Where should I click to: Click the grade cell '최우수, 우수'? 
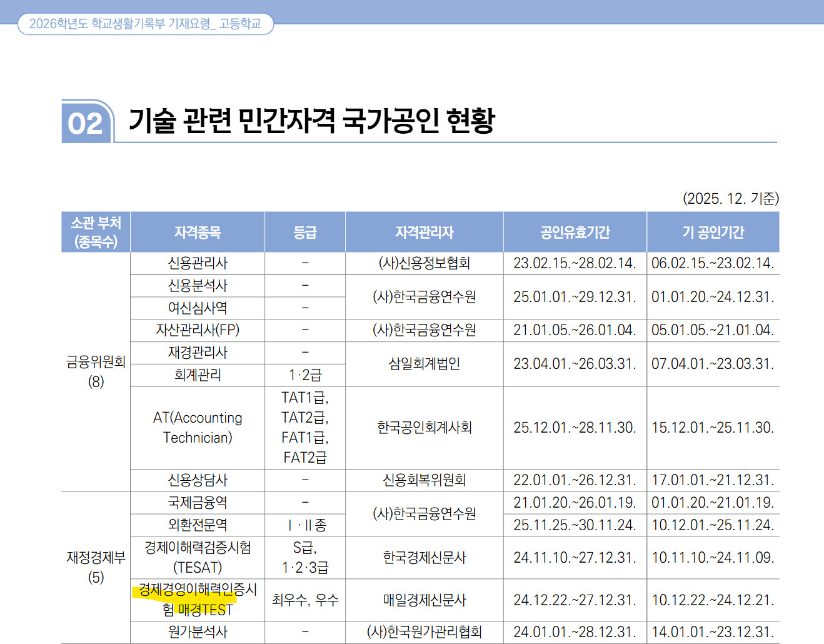pyautogui.click(x=305, y=600)
